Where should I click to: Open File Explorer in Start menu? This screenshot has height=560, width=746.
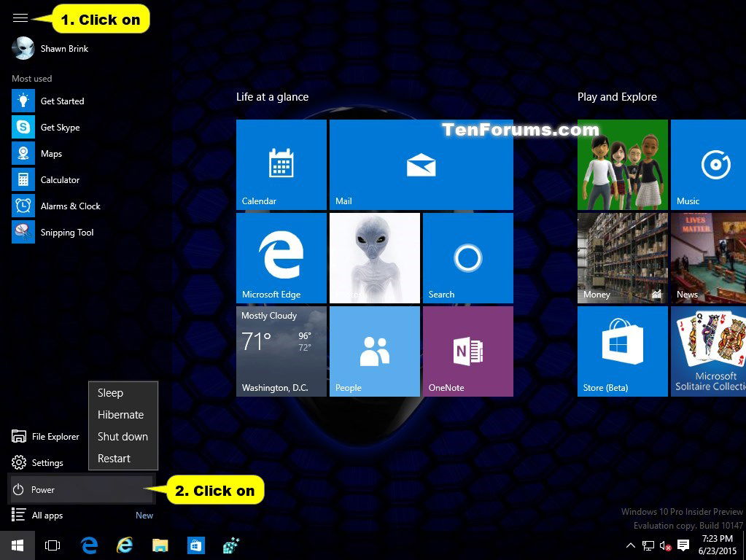[45, 436]
